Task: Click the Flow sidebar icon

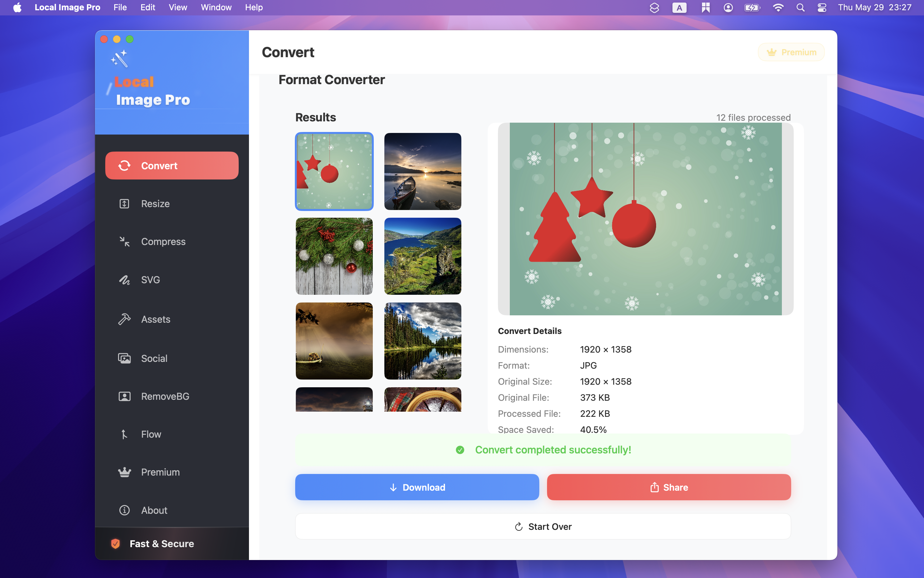Action: pos(124,434)
